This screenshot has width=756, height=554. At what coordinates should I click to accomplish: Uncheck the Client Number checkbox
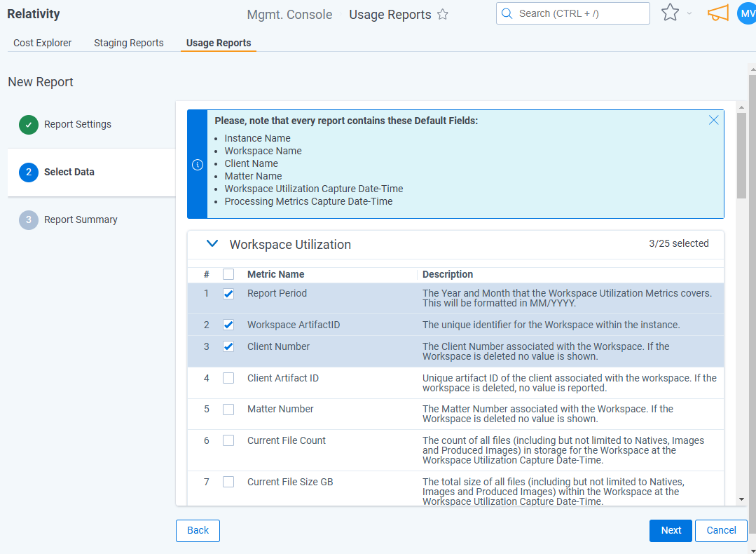[x=228, y=347]
